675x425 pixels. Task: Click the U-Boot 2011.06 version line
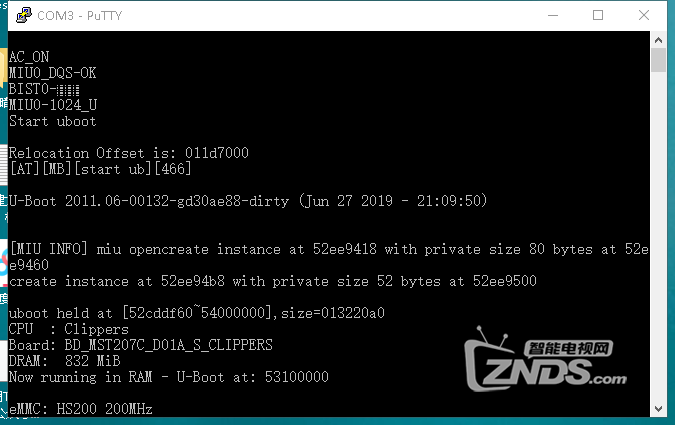tap(248, 201)
